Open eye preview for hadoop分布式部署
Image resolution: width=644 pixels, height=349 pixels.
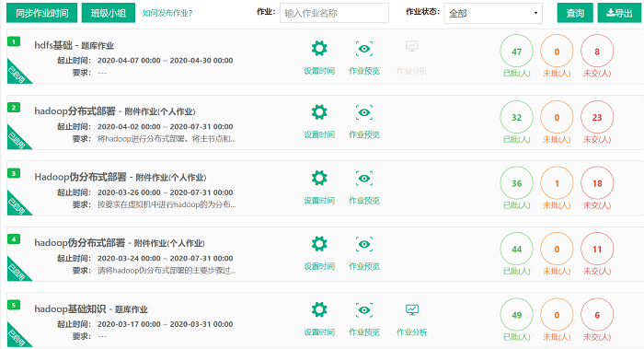tap(364, 112)
